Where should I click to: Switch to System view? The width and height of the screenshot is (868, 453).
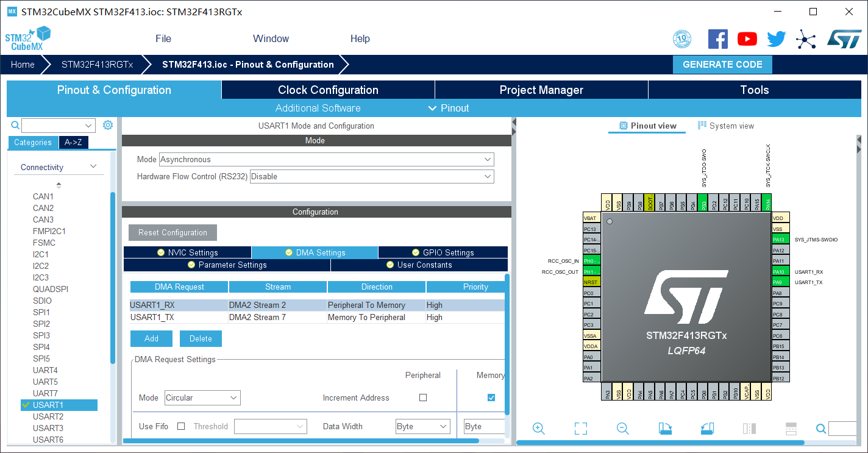point(726,126)
